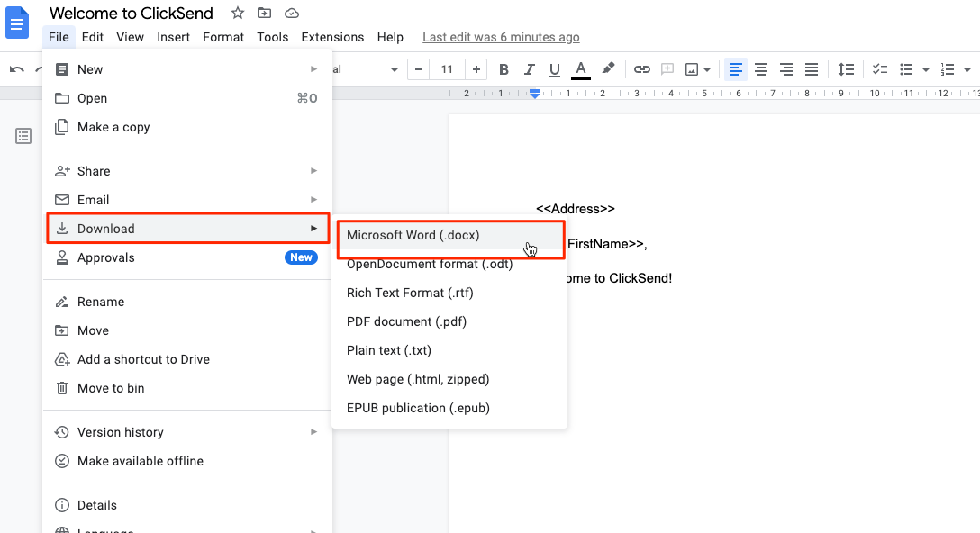Align text to the left
This screenshot has width=980, height=533.
pos(736,69)
